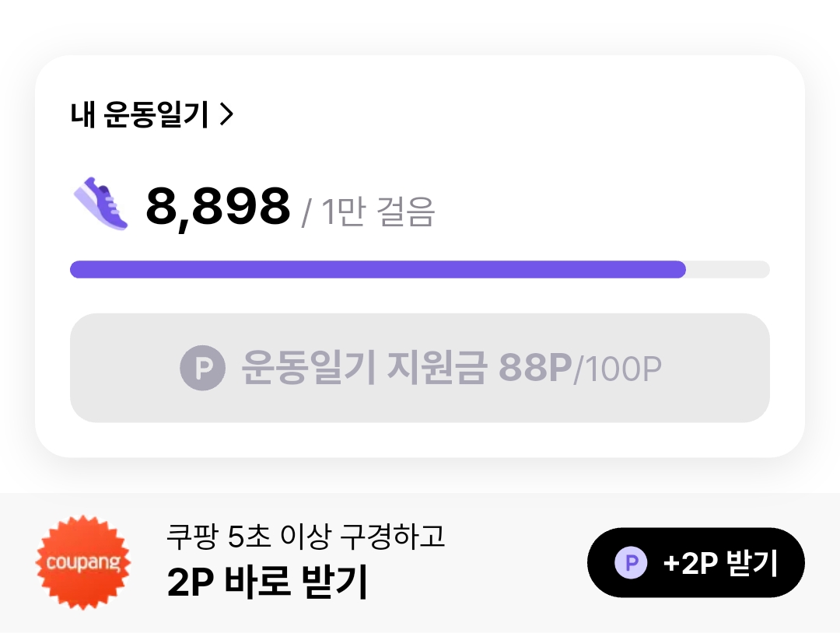Tap the purple sneaker icon
Viewport: 840px width, 633px height.
click(x=101, y=204)
